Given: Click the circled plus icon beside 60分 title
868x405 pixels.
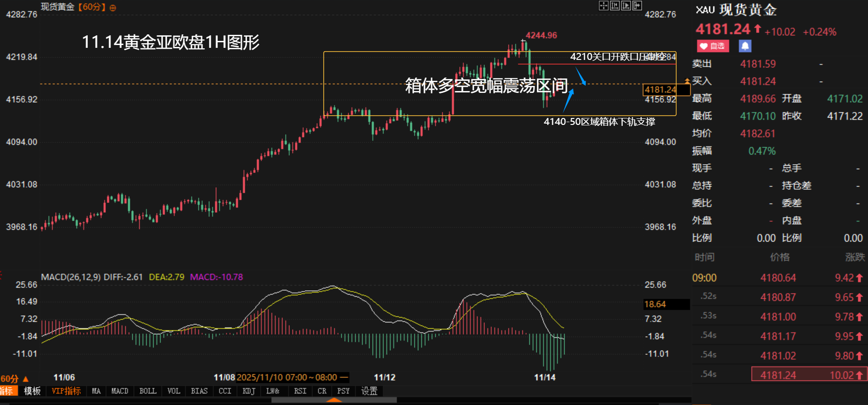Looking at the screenshot, I should [x=112, y=8].
